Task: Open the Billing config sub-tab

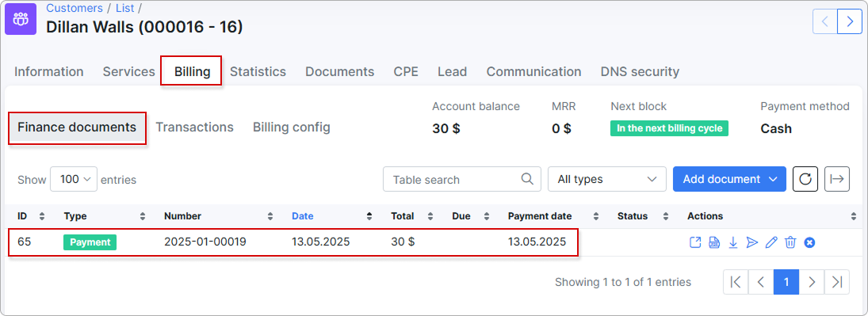Action: pyautogui.click(x=292, y=128)
